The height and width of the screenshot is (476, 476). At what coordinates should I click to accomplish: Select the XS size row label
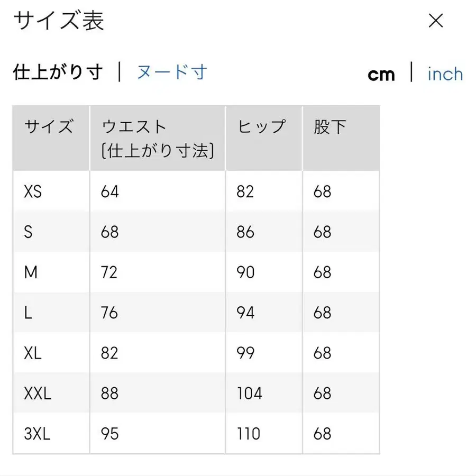point(33,191)
